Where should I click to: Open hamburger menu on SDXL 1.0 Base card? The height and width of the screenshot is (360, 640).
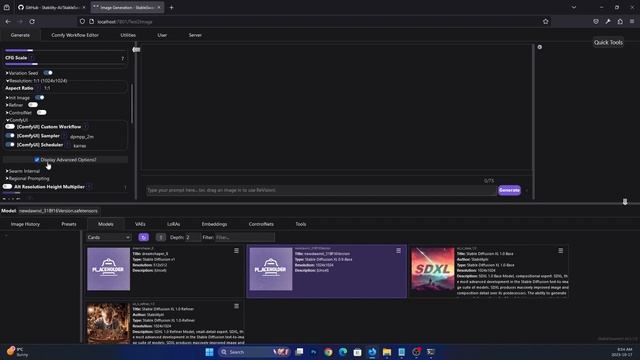pos(560,251)
